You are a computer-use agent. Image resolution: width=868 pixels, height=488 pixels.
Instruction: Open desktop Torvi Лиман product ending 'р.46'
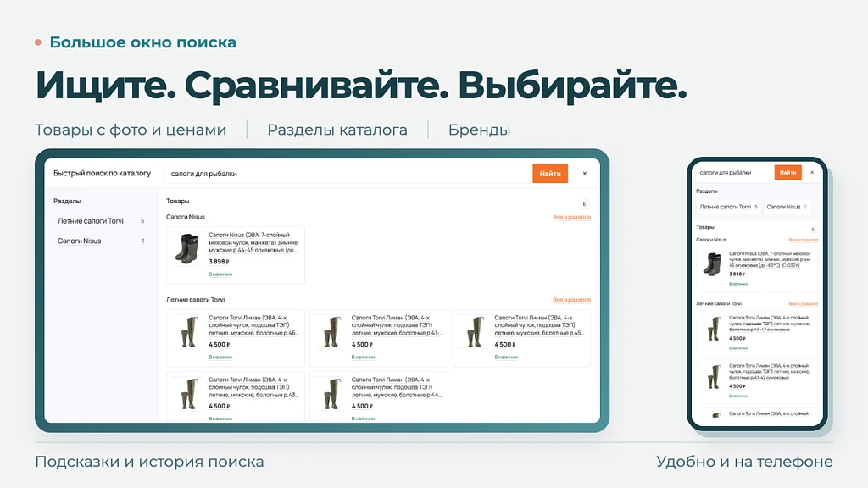tap(253, 325)
